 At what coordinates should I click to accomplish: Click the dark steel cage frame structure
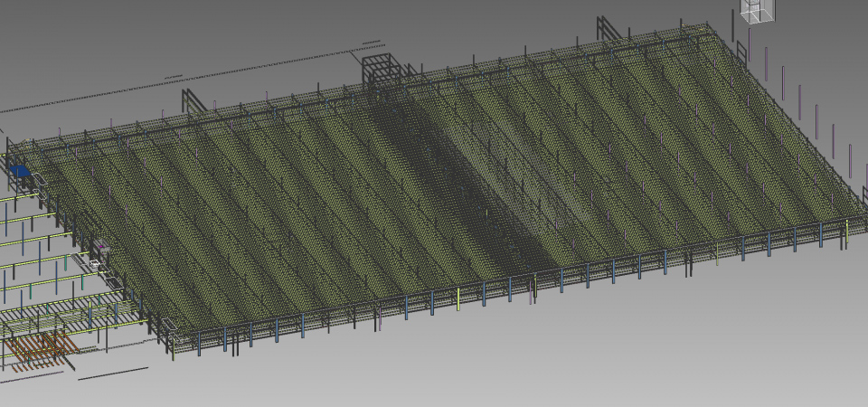click(x=380, y=69)
